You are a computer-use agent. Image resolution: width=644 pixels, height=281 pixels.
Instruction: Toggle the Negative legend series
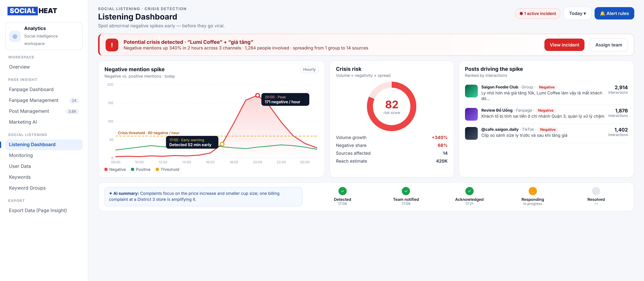pos(115,169)
